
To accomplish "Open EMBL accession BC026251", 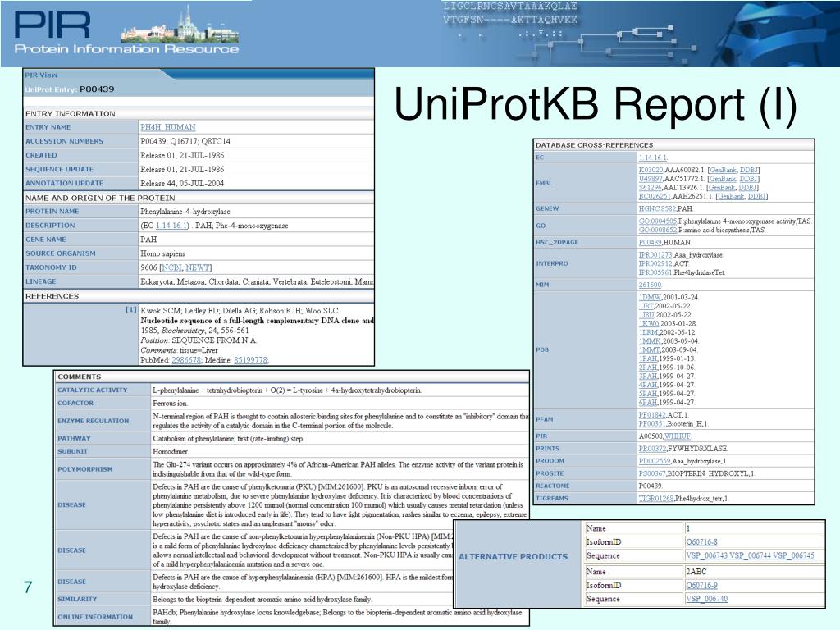I will tap(655, 196).
